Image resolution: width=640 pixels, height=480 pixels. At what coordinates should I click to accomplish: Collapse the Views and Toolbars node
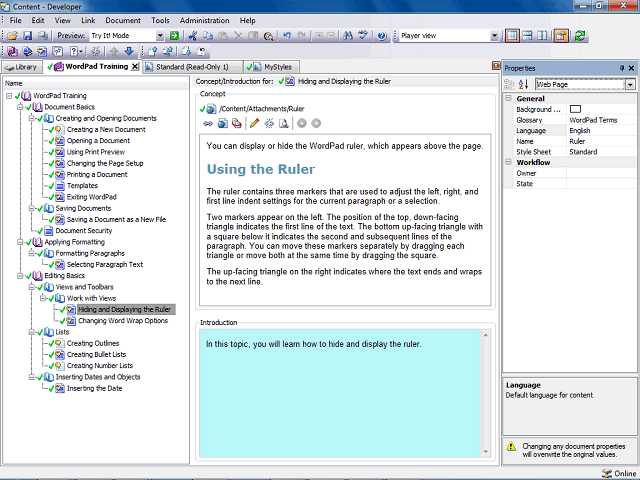click(x=31, y=287)
